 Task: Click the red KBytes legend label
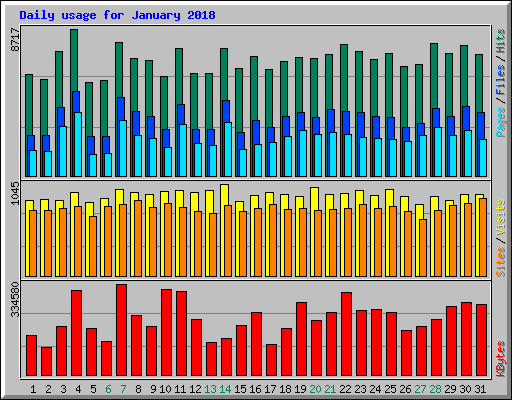coord(501,359)
